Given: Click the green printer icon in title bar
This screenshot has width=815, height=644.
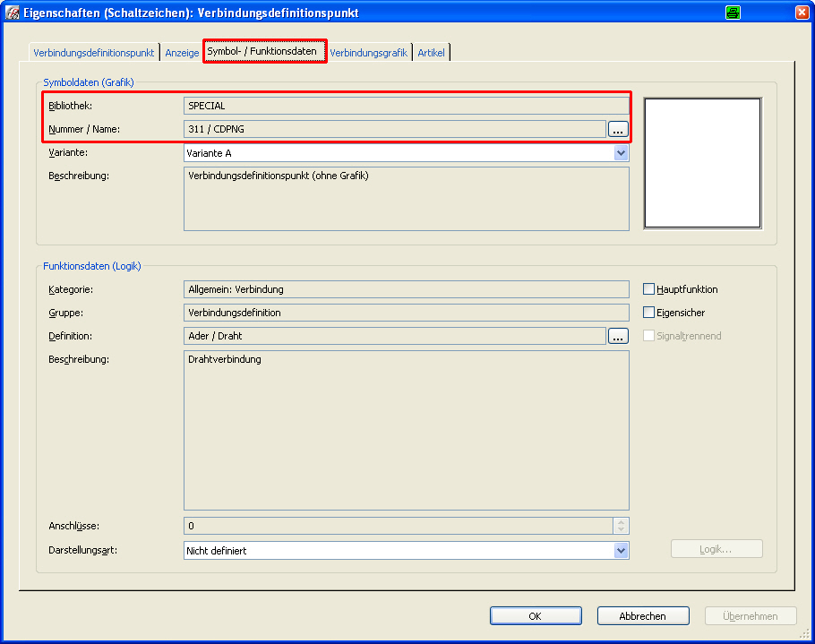Looking at the screenshot, I should (733, 13).
